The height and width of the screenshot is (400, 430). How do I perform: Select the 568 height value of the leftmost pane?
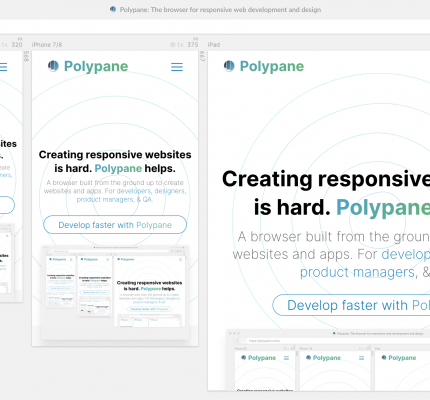point(27,56)
